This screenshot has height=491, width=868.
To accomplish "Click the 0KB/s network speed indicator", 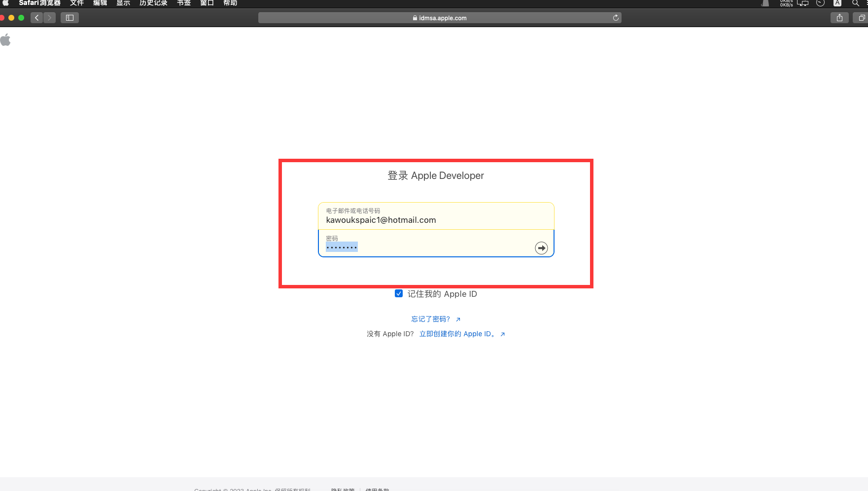I will coord(786,3).
